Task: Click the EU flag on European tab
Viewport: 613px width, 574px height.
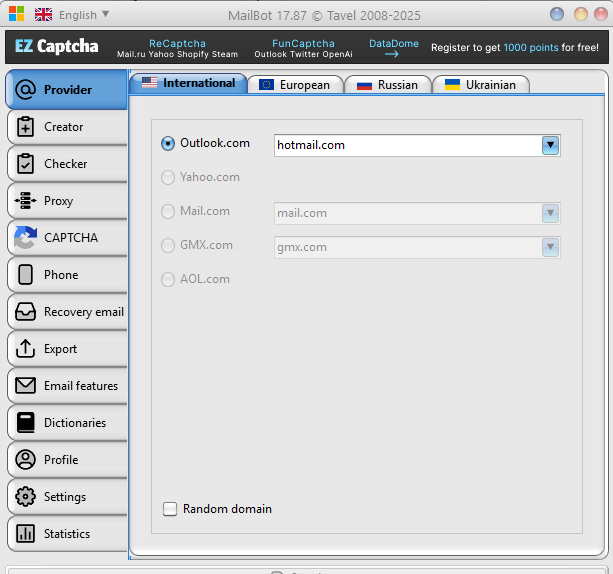Action: tap(266, 85)
